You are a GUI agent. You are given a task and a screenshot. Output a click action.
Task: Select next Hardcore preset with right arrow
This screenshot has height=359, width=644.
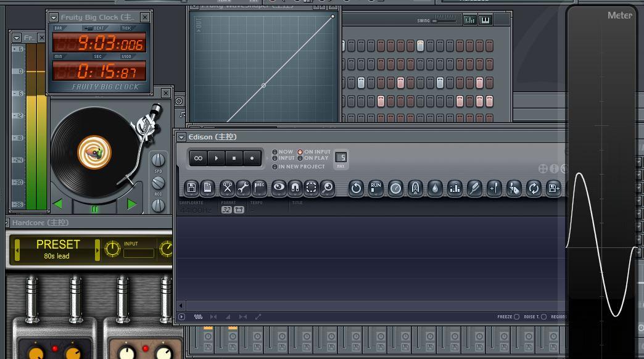[x=97, y=249]
